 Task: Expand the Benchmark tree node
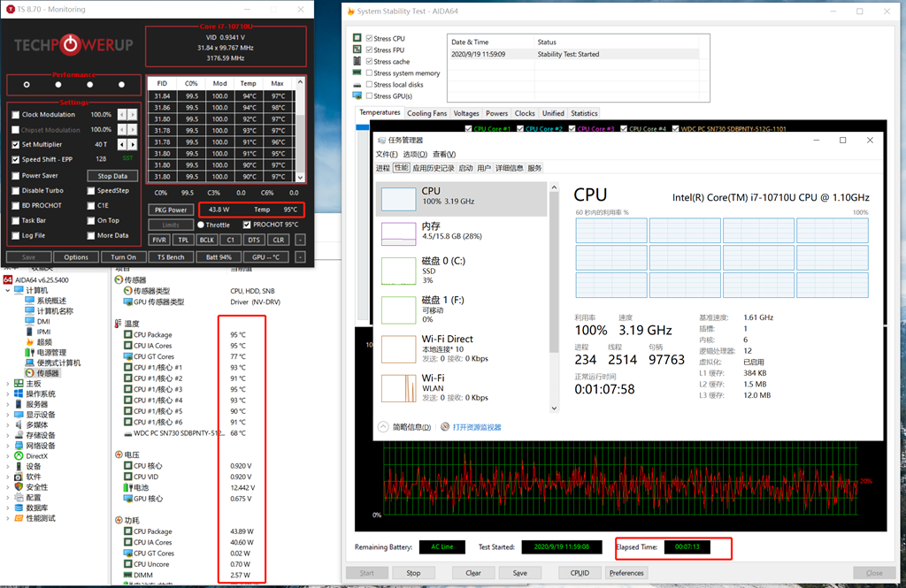(7, 518)
